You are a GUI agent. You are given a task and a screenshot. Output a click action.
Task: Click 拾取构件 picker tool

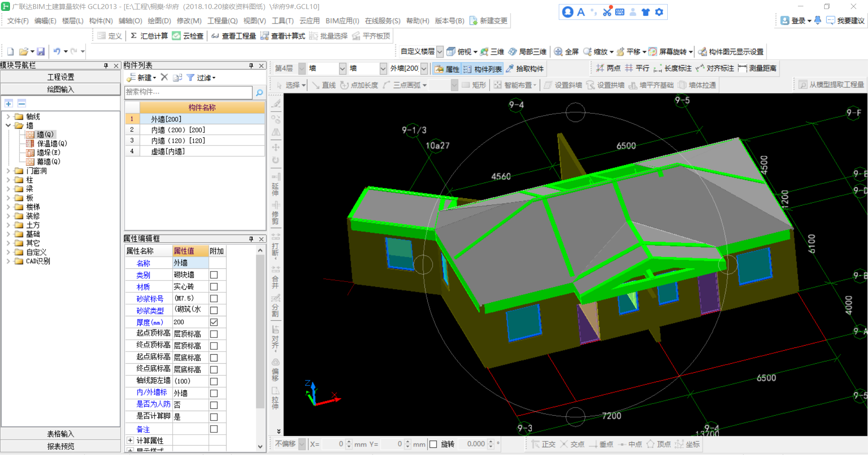(525, 69)
